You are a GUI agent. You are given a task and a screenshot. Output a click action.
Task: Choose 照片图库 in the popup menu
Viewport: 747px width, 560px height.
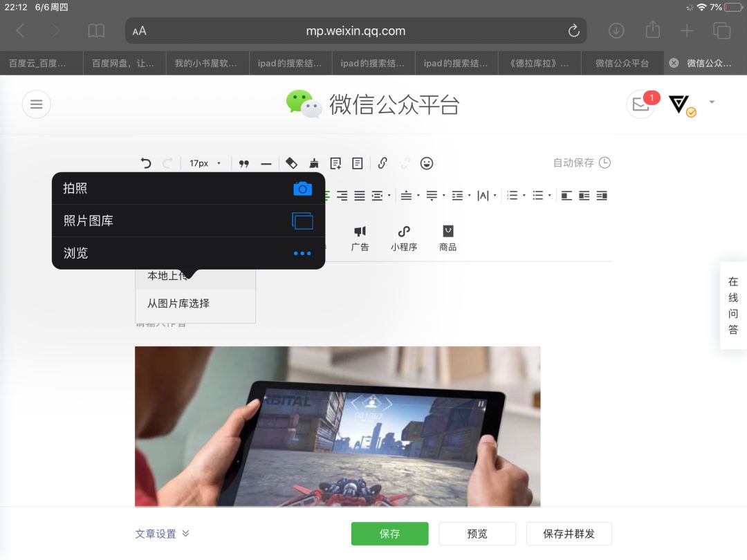coord(187,221)
